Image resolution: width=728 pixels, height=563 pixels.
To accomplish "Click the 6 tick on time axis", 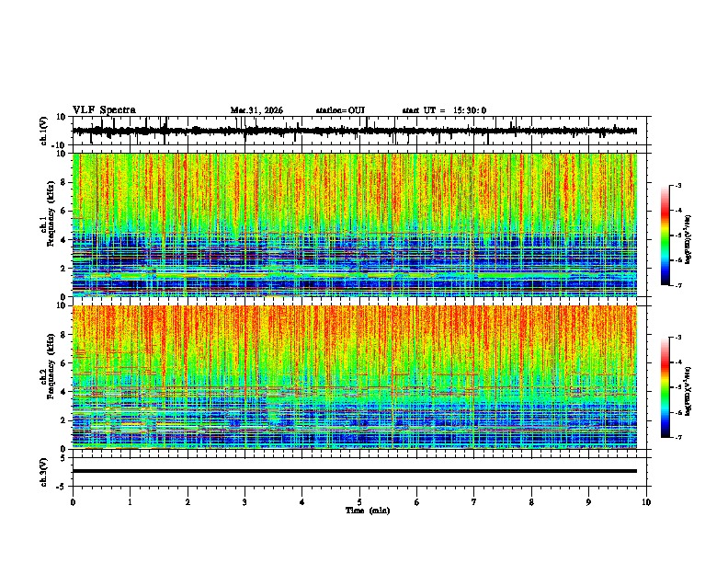I will (417, 502).
